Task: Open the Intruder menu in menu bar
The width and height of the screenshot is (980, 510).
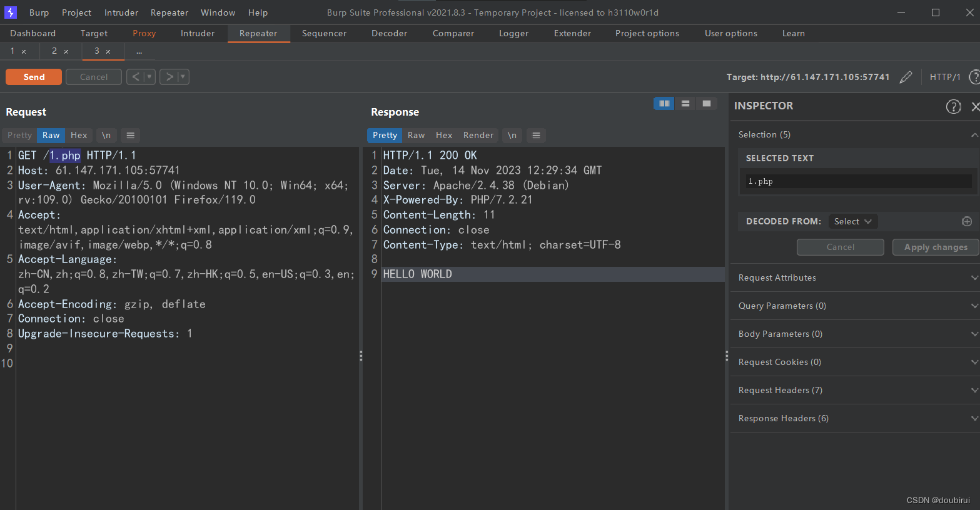Action: coord(121,12)
